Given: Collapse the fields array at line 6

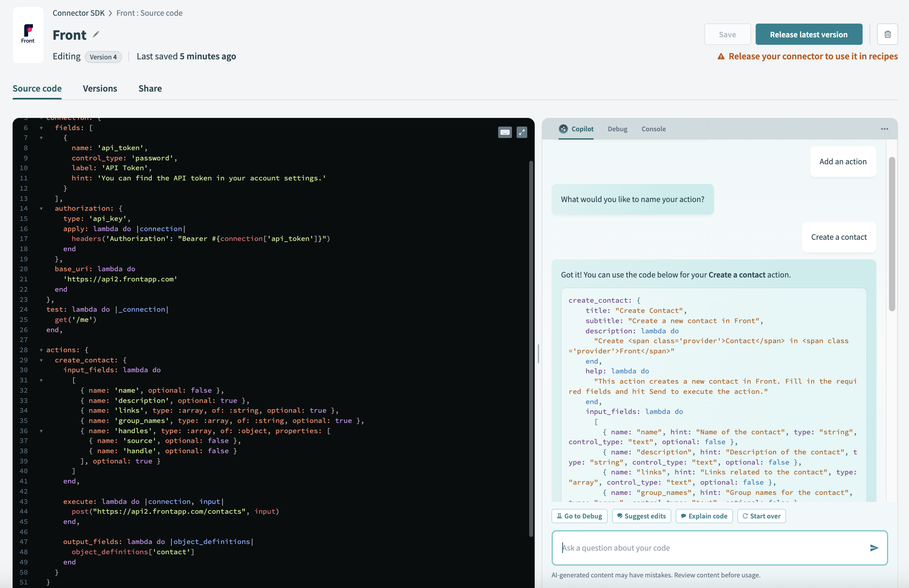Looking at the screenshot, I should point(41,128).
